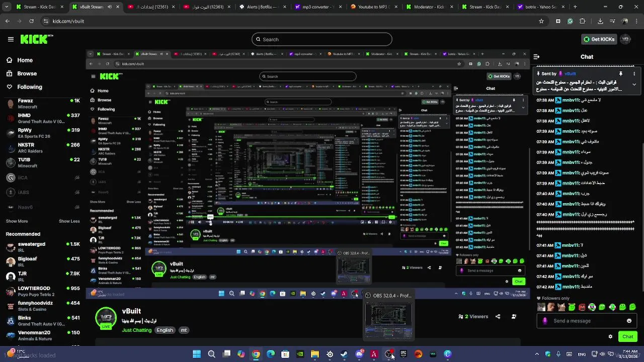Screen dimensions: 644x362
Task: Click vBuilt name in pinned message
Action: click(570, 73)
